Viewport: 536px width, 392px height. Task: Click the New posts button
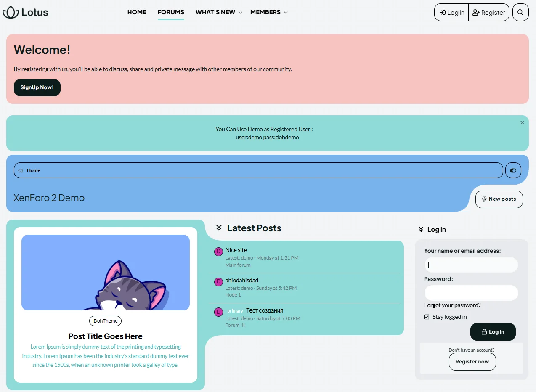point(499,199)
